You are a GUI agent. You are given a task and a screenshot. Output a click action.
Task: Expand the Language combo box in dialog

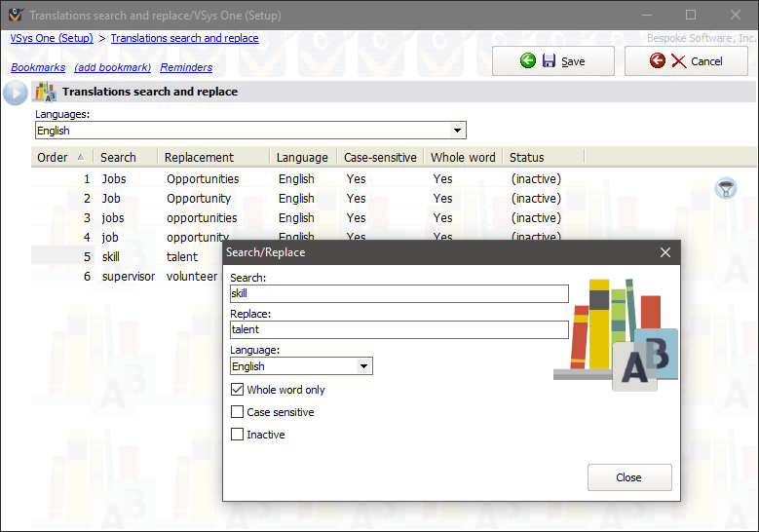[x=363, y=366]
